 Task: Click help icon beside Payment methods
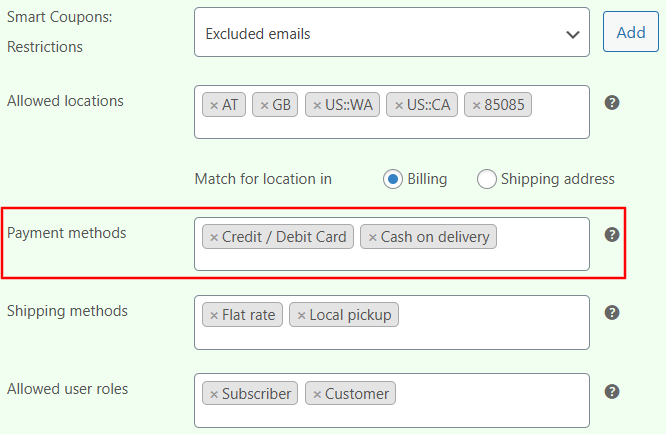tap(612, 235)
